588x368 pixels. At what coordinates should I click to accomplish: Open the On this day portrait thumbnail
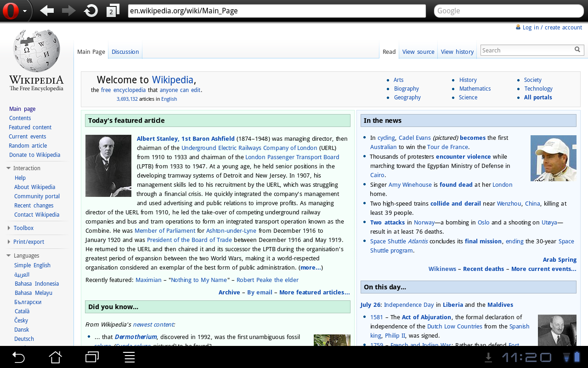coord(557,330)
